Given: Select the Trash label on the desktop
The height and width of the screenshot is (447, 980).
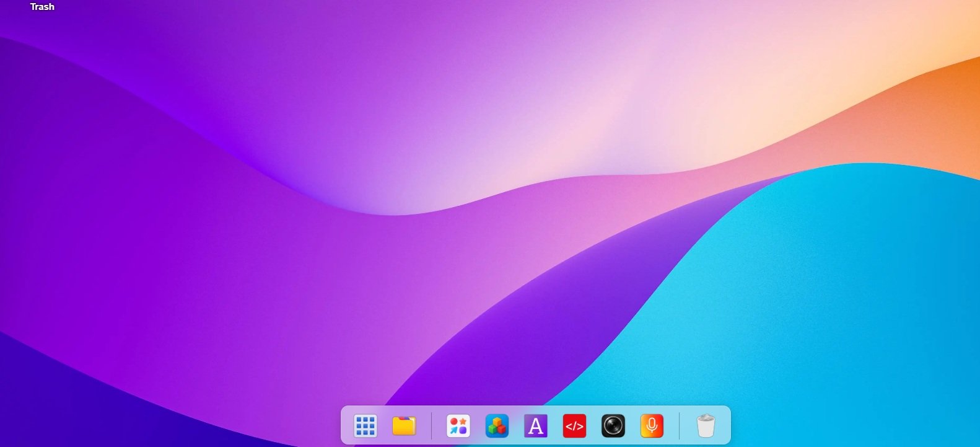Looking at the screenshot, I should [42, 7].
